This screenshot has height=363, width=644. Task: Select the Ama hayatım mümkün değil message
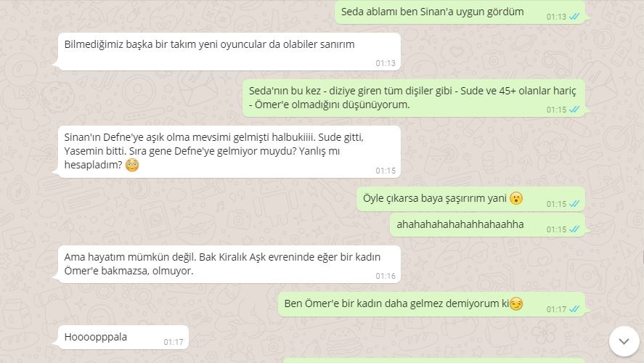point(229,264)
